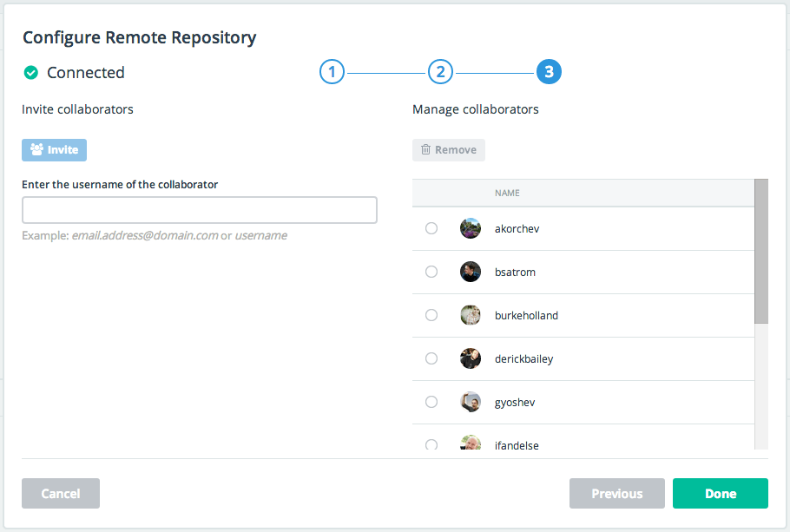Select the bsatrom radio button
790x532 pixels.
(431, 272)
